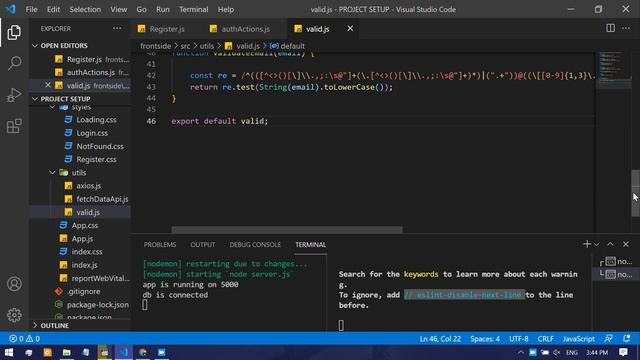Open the Edit menu
The width and height of the screenshot is (640, 360).
53,9
